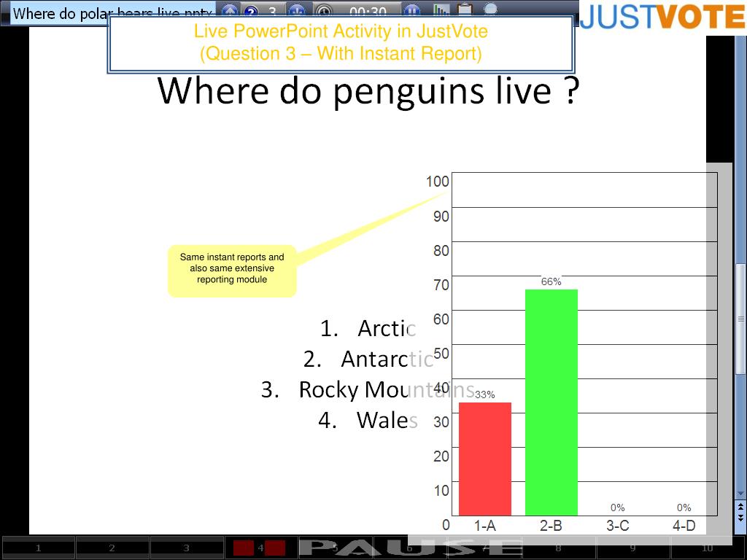747x560 pixels.
Task: Click the vertical scrollbar thumb
Action: tap(740, 319)
